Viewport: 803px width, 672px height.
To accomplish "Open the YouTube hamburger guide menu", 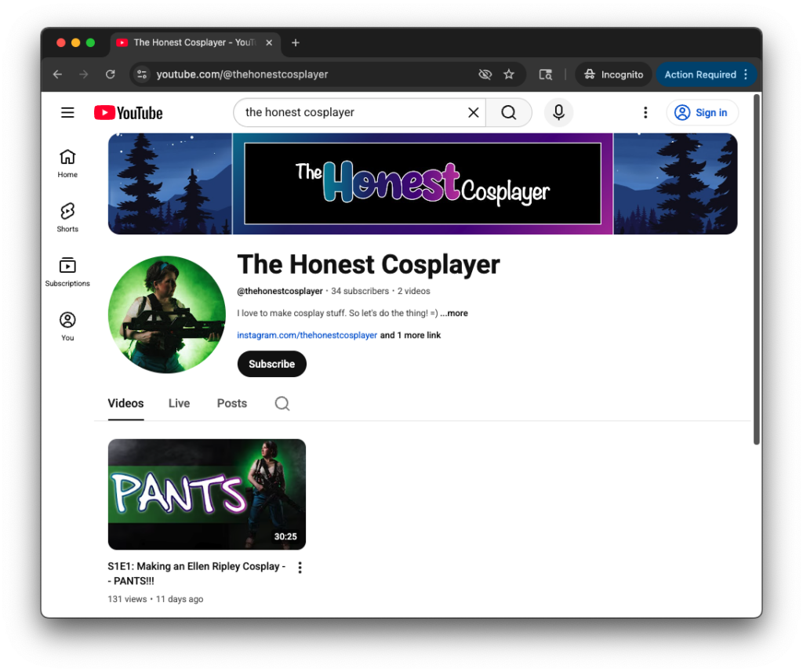I will coord(67,113).
